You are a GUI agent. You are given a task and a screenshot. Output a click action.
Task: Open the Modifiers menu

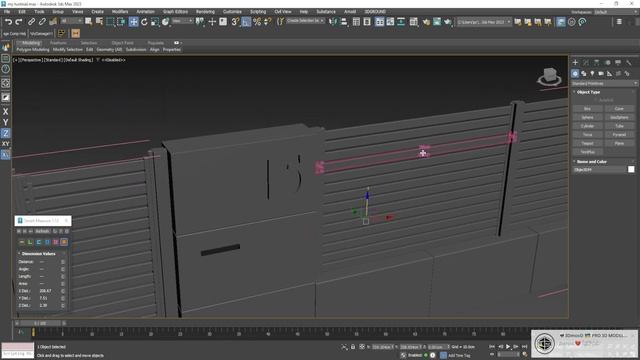[x=120, y=12]
